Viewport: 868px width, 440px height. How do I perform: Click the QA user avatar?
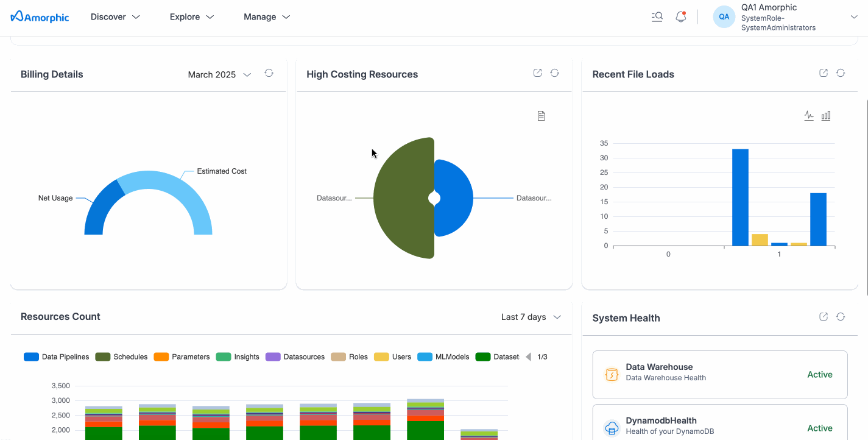point(724,17)
